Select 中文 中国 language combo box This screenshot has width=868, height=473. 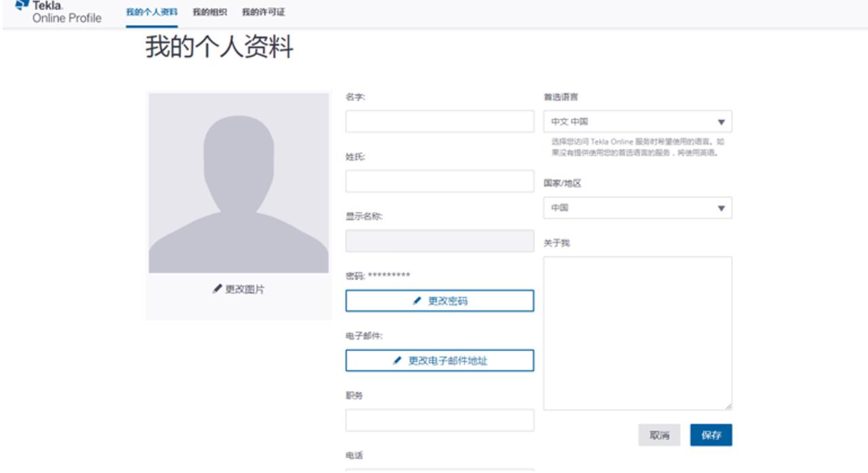637,121
